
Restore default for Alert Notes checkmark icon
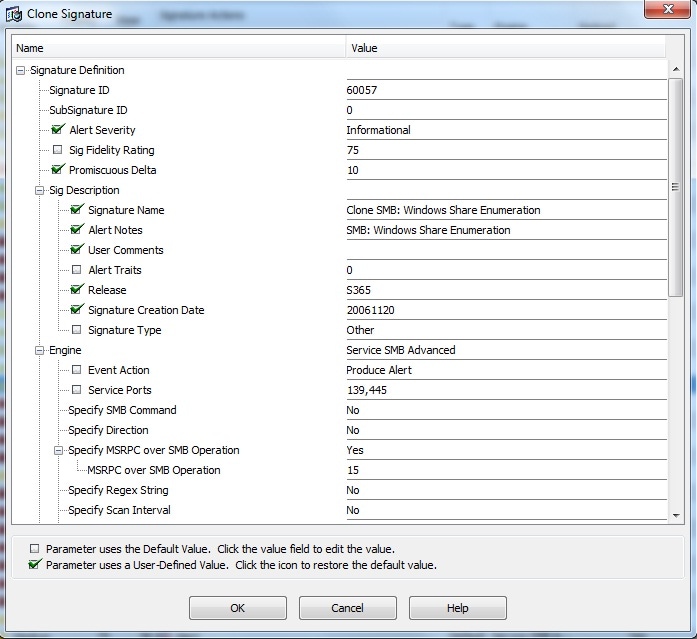tap(77, 229)
